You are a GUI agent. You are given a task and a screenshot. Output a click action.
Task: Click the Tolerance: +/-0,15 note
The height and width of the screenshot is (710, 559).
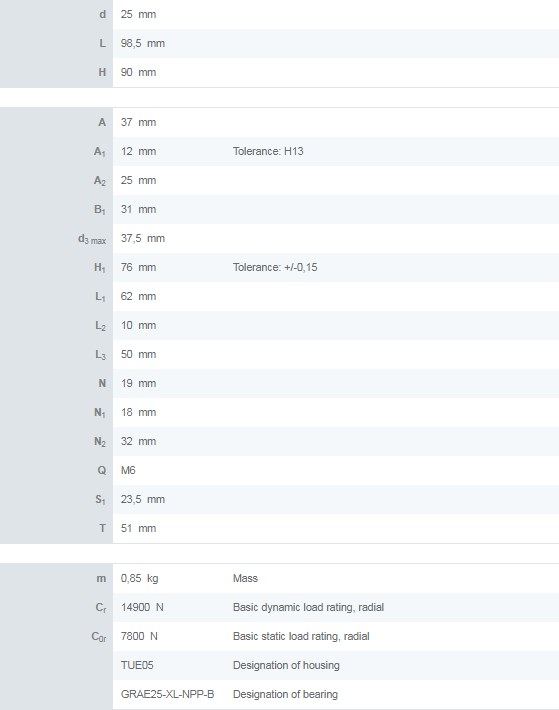pos(275,267)
